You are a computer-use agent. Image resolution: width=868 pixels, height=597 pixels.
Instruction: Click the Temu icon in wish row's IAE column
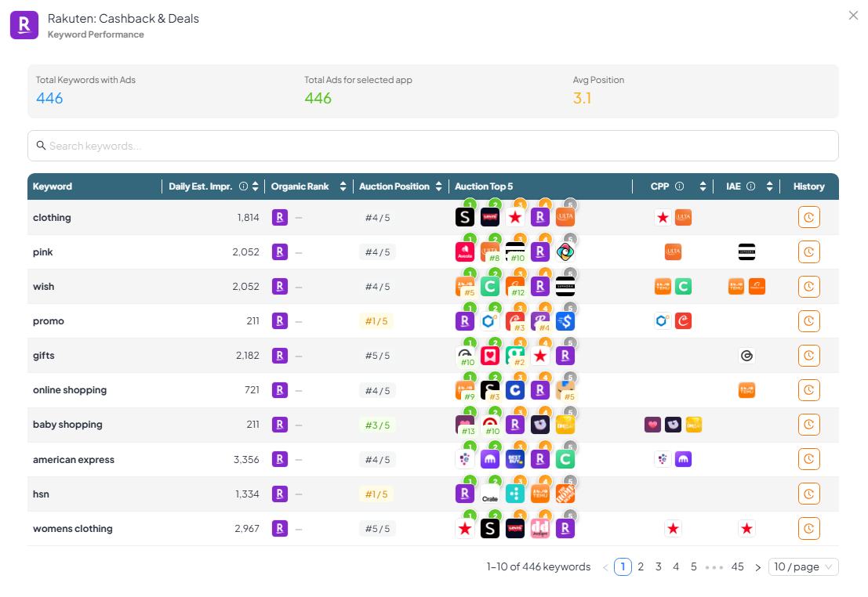[735, 286]
